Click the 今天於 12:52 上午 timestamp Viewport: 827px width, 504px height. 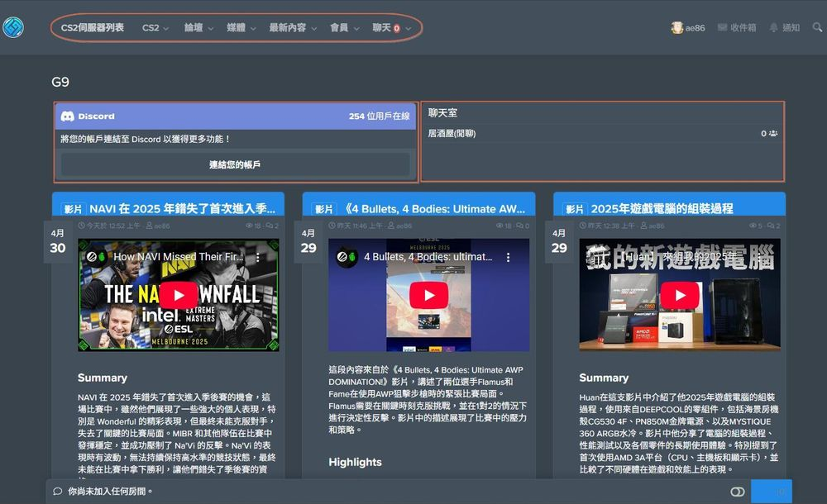tap(112, 226)
